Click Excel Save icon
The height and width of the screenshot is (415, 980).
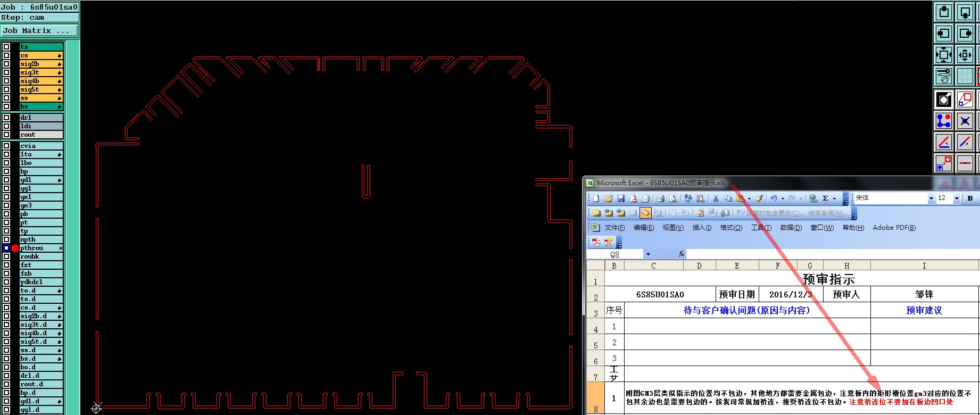(621, 198)
